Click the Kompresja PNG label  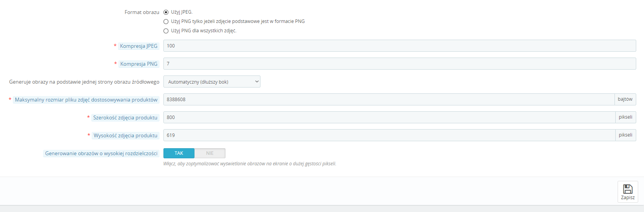point(139,64)
